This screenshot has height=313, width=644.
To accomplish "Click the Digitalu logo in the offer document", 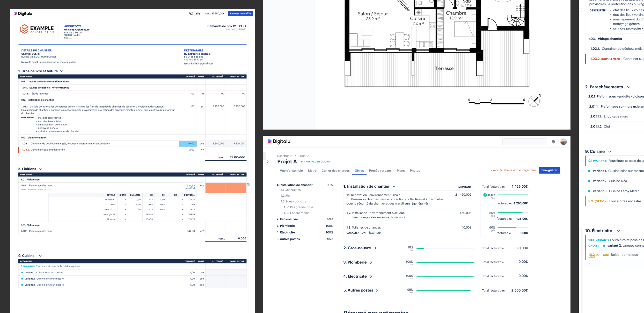I will 23,13.
